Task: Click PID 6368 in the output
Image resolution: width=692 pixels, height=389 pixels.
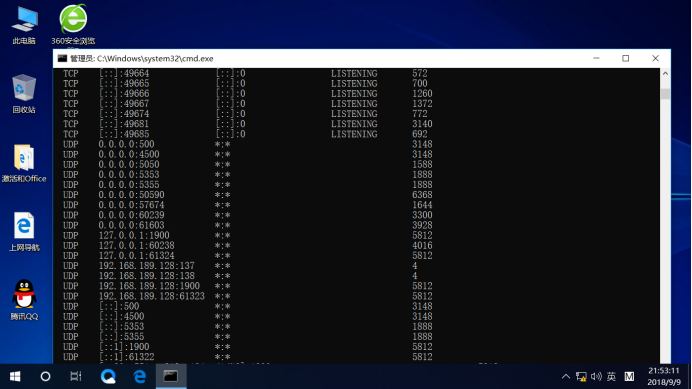Action: (422, 195)
